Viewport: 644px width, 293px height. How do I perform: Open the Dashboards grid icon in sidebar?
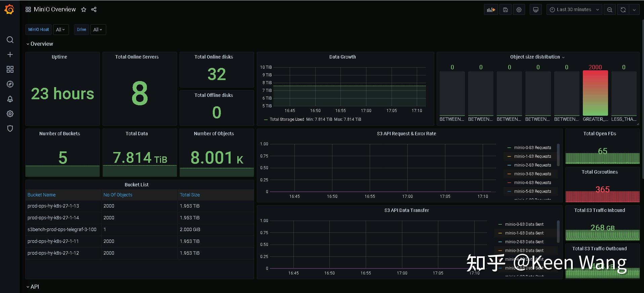pyautogui.click(x=10, y=69)
